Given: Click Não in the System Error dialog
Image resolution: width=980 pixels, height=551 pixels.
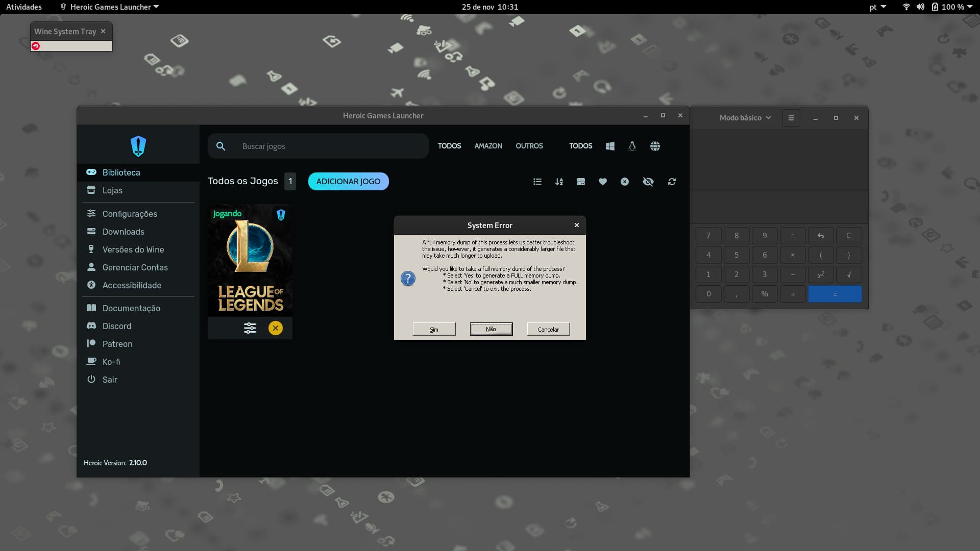Looking at the screenshot, I should [491, 330].
